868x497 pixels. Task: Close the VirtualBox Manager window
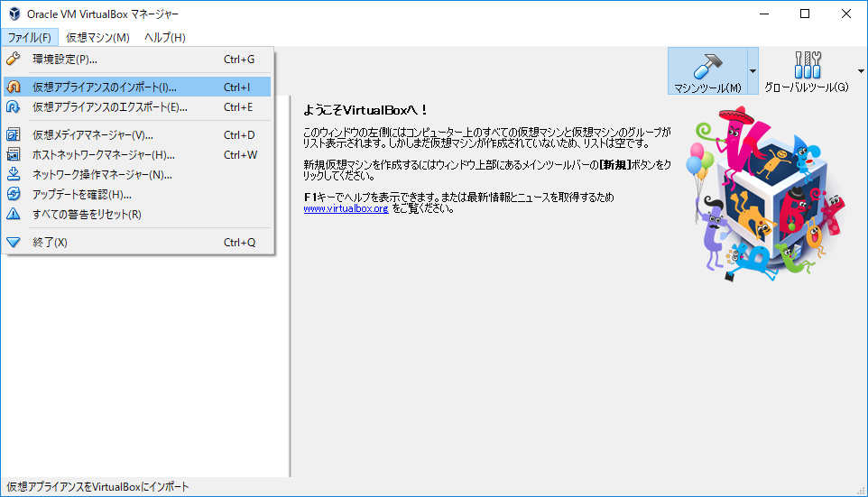(x=845, y=14)
